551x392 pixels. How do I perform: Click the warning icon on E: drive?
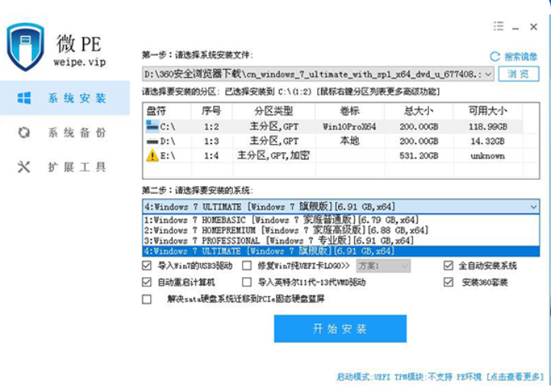(153, 155)
